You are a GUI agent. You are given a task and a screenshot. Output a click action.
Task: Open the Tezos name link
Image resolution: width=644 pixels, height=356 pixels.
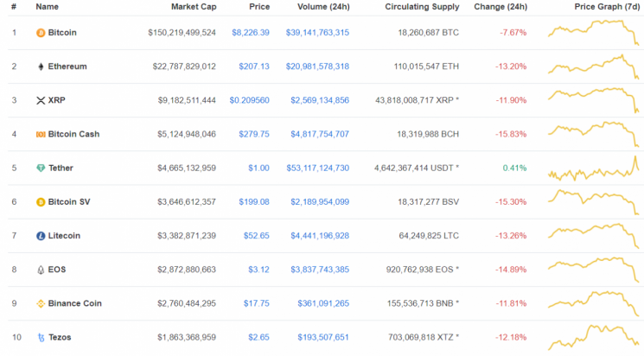click(x=60, y=338)
